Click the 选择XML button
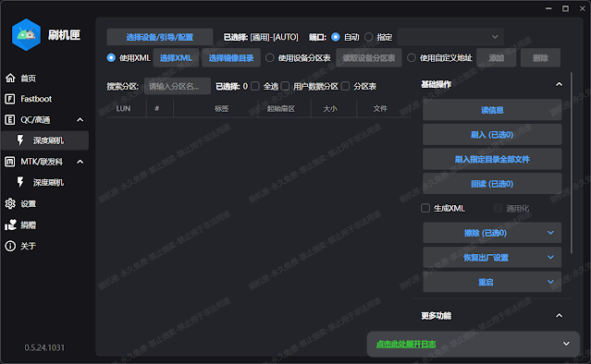Image resolution: width=591 pixels, height=364 pixels. coord(176,57)
